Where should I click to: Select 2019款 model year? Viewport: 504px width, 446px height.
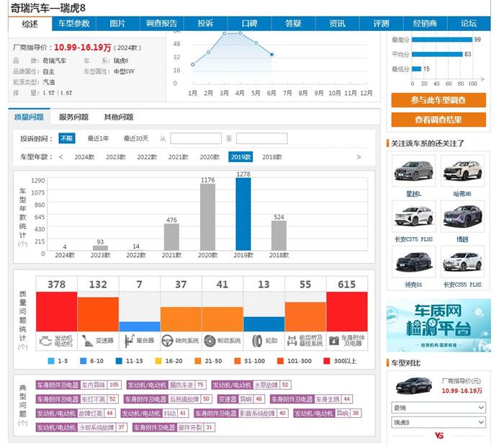click(240, 157)
